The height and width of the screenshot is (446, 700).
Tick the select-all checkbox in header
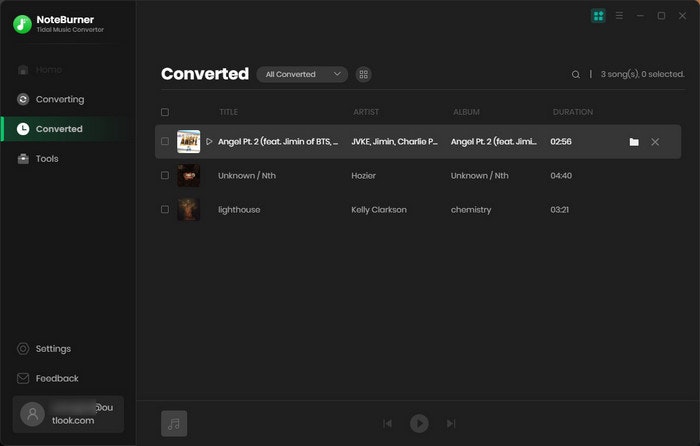[165, 112]
